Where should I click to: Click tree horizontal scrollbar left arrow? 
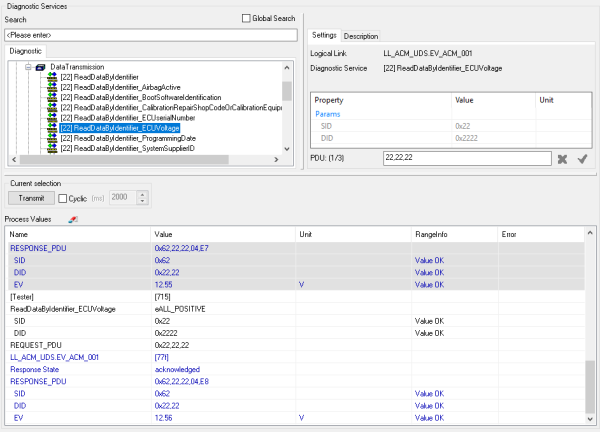pyautogui.click(x=14, y=160)
